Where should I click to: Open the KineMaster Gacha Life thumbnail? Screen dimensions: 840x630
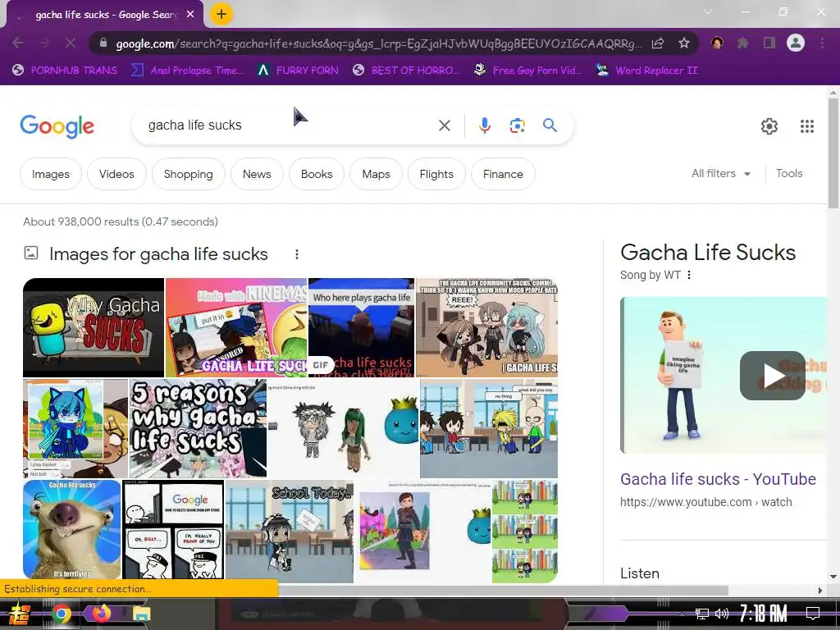(x=236, y=327)
